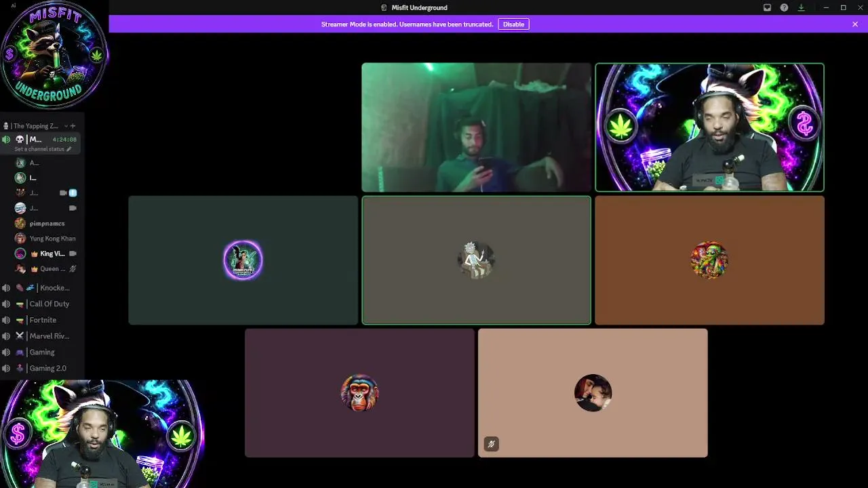
Task: Dismiss the purple Streamer Mode banner
Action: coord(855,24)
